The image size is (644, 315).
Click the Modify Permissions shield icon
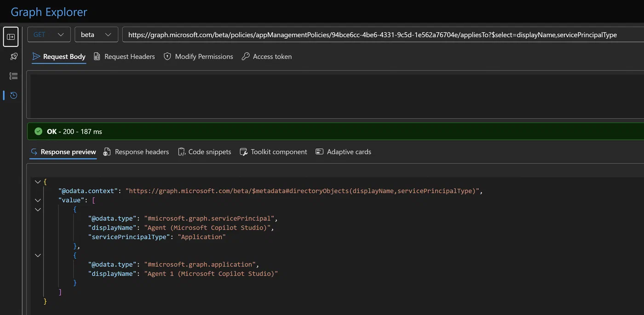167,57
